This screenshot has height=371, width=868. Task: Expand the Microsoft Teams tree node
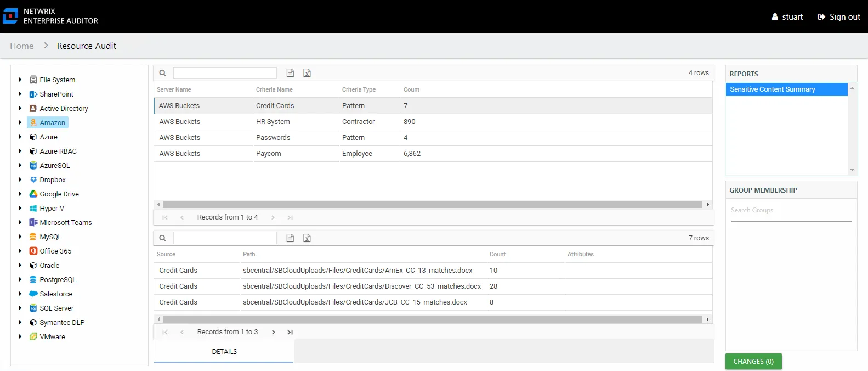(x=20, y=222)
